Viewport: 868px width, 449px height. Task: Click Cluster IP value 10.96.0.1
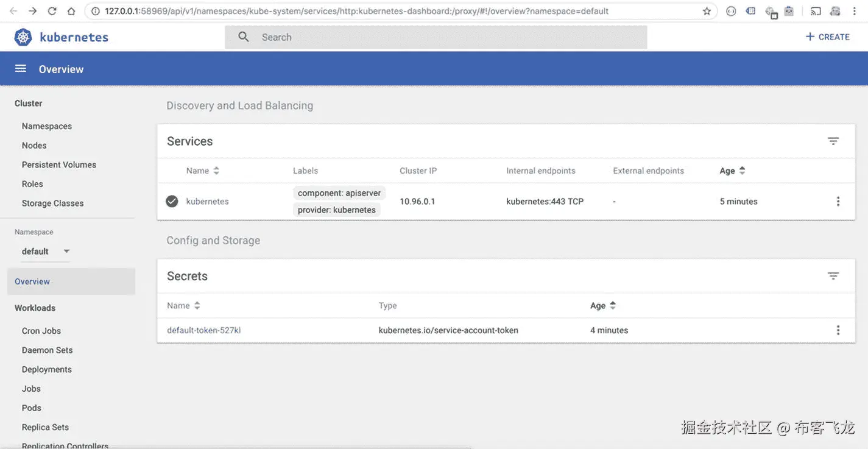[417, 202]
